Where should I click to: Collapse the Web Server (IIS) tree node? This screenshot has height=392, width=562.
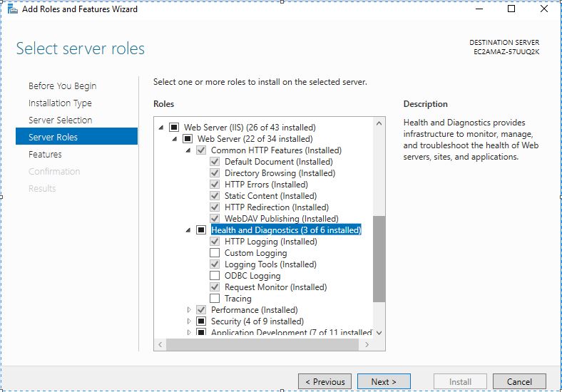click(x=161, y=127)
